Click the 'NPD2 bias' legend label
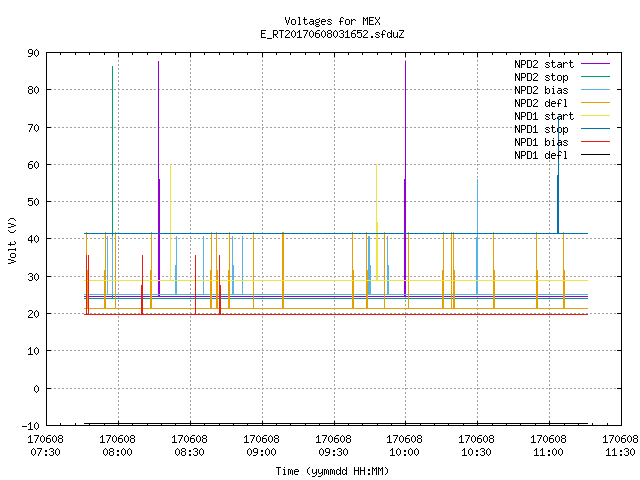This screenshot has height=480, width=640. pyautogui.click(x=541, y=90)
